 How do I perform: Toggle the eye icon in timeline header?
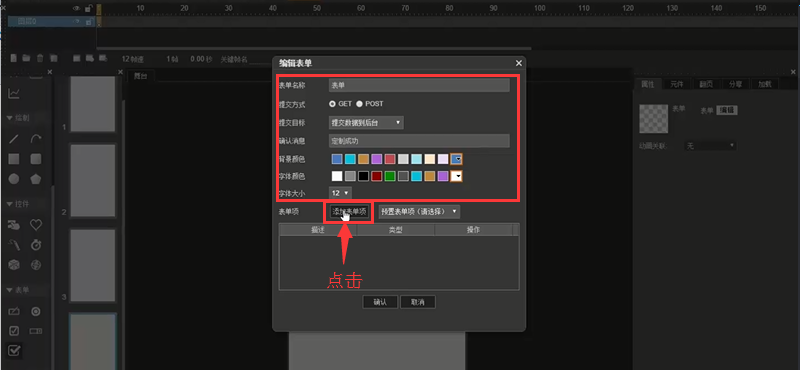(77, 8)
